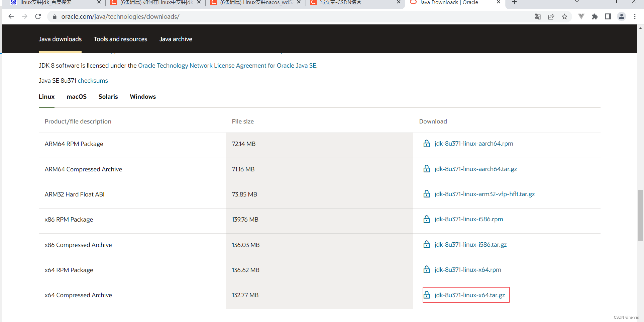Click lock icon beside aarch64.tar.gz download
Screen dimensions: 644x322
[x=427, y=169]
